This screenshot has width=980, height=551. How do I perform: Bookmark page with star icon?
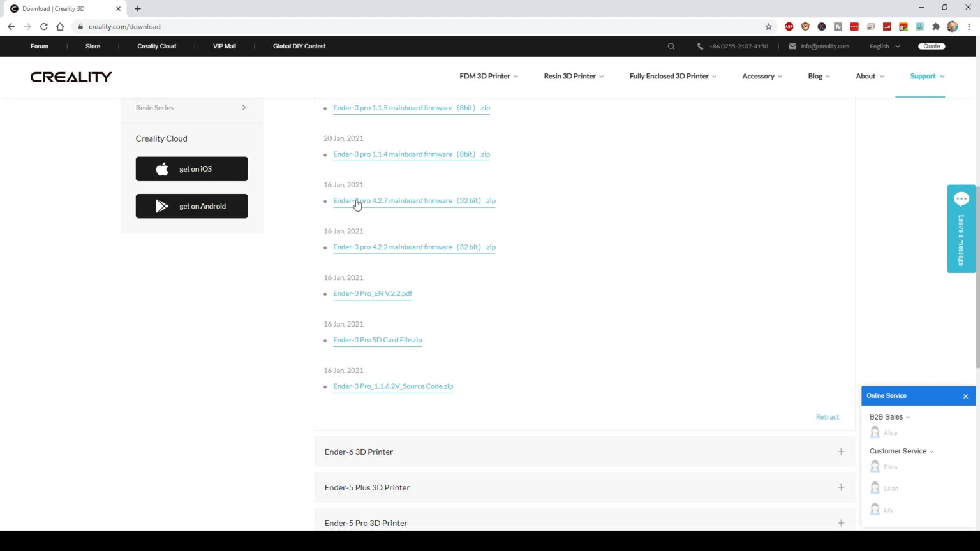(x=768, y=27)
